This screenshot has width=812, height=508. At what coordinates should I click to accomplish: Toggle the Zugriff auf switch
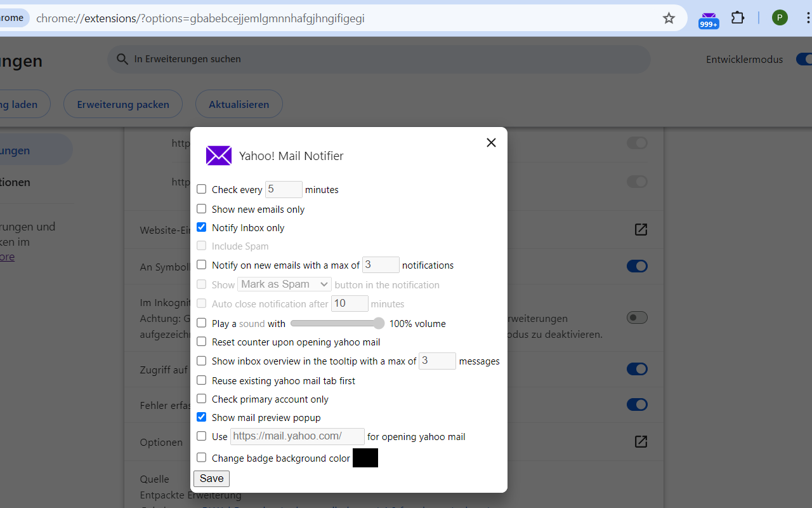click(637, 369)
